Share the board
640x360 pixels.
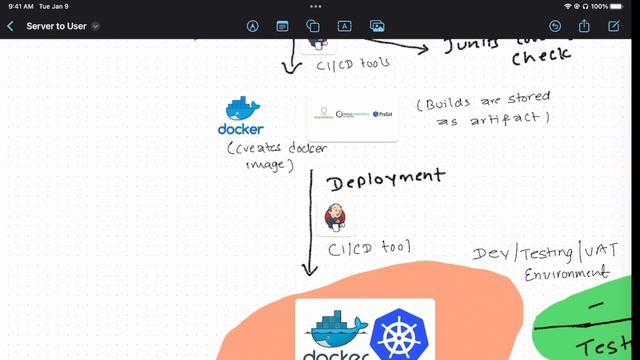[x=584, y=26]
